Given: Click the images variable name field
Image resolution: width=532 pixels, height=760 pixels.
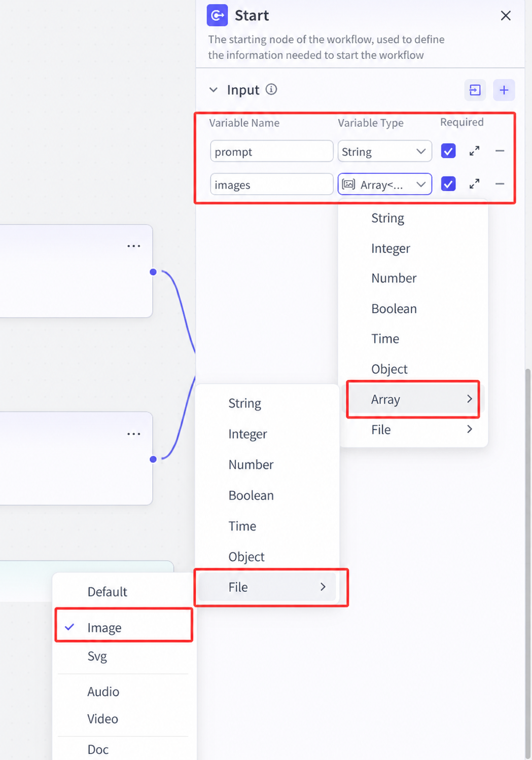Looking at the screenshot, I should point(272,185).
